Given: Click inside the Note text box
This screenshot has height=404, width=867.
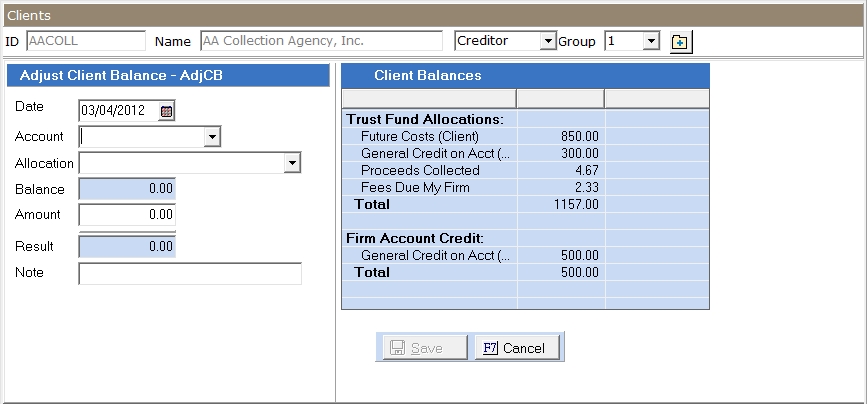Looking at the screenshot, I should click(x=190, y=273).
